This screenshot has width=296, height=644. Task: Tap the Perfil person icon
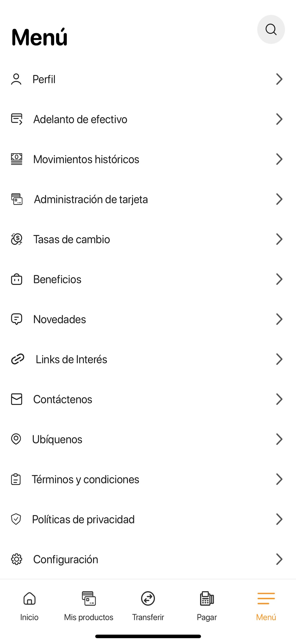click(16, 79)
